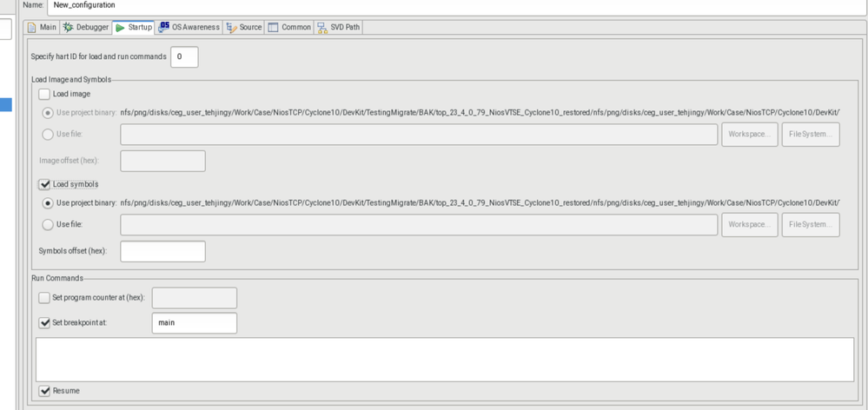Click the Image offset (hex) field
Screen dimensions: 868x410
[x=162, y=161]
